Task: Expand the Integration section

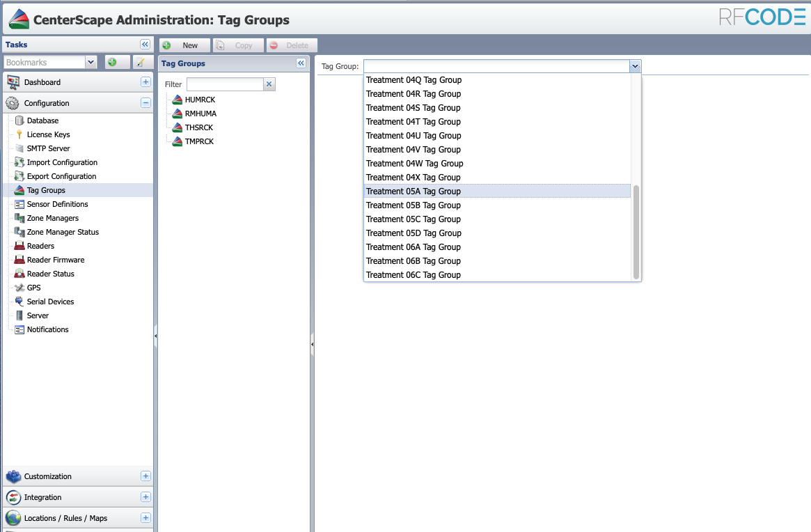Action: 146,497
